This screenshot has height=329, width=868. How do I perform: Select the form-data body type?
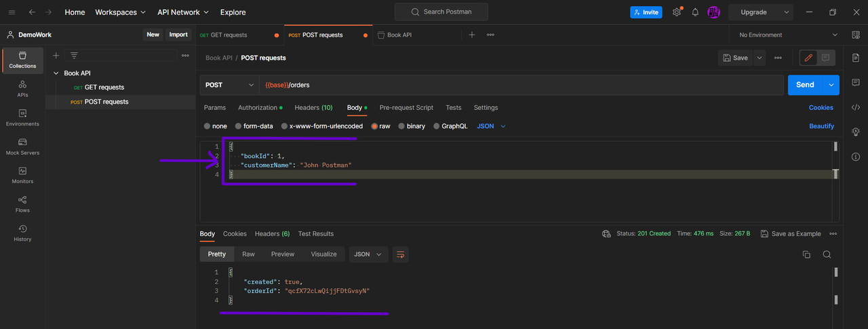click(x=254, y=126)
